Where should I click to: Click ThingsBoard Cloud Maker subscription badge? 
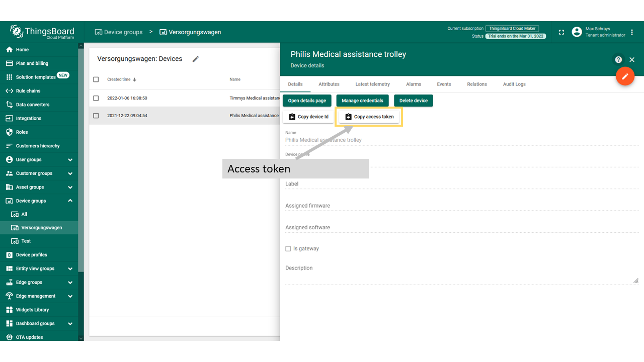[x=513, y=29]
